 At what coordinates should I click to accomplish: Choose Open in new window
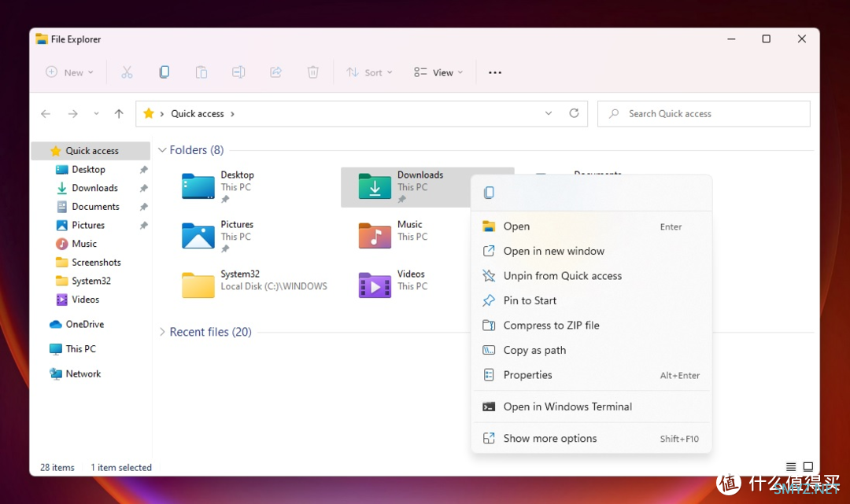pyautogui.click(x=591, y=251)
